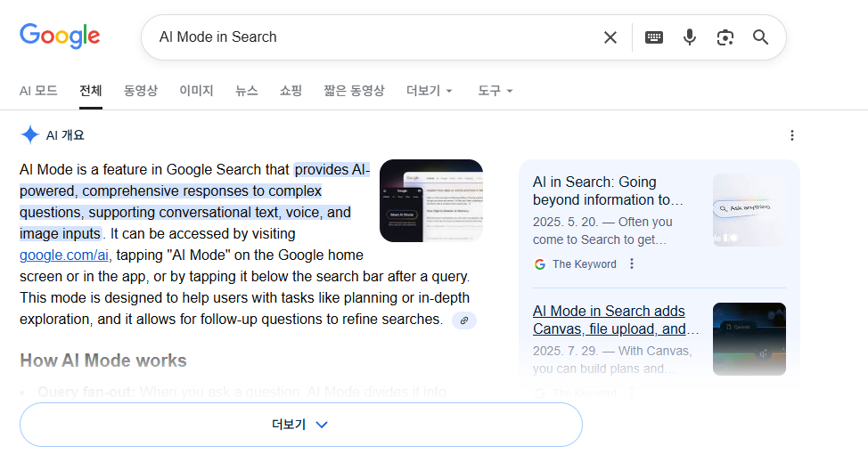Click 'The Keyword' source label
The height and width of the screenshot is (454, 868).
click(584, 264)
